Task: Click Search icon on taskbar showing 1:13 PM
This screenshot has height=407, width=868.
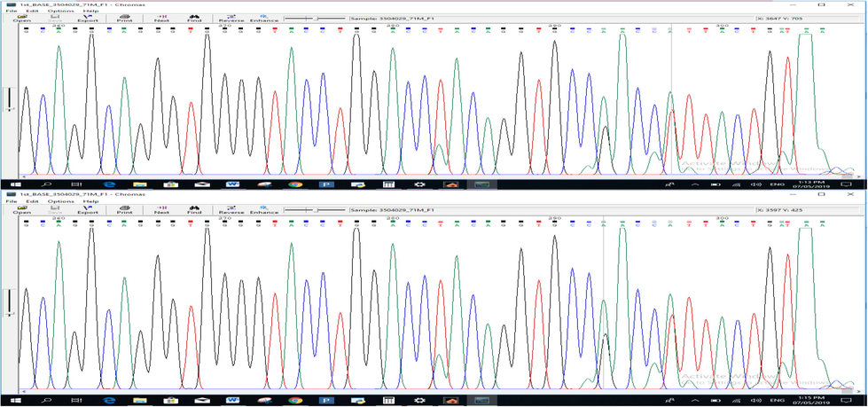Action: click(47, 184)
